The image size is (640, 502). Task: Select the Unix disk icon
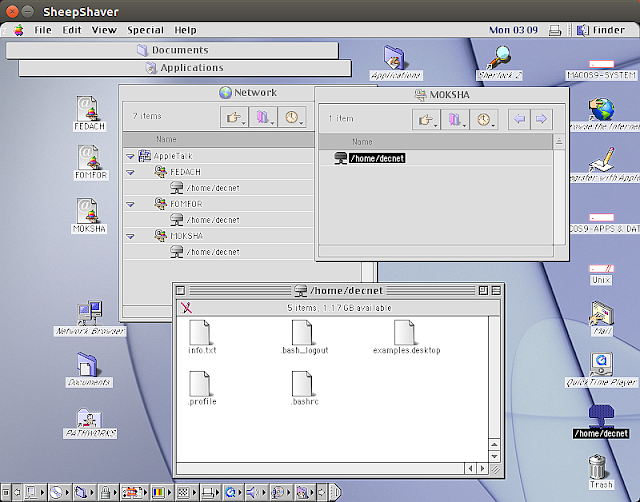coord(601,275)
